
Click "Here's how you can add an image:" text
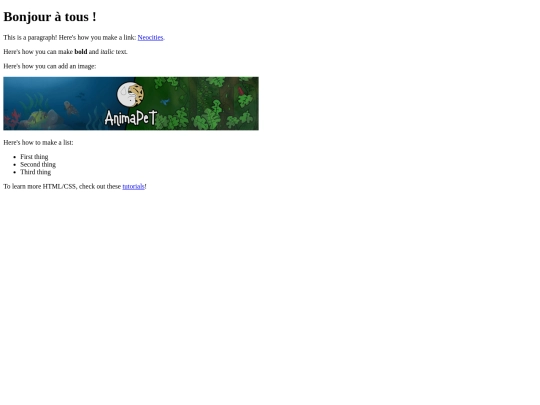click(50, 66)
